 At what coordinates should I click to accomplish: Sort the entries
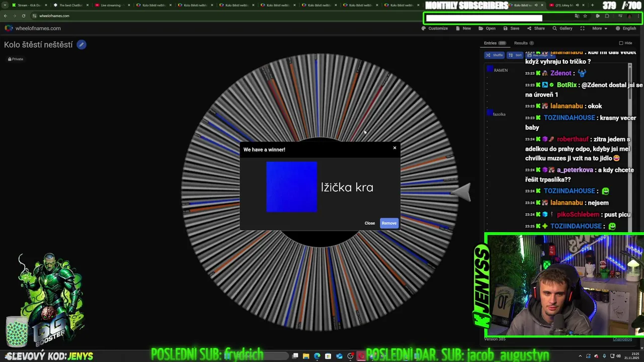(515, 55)
